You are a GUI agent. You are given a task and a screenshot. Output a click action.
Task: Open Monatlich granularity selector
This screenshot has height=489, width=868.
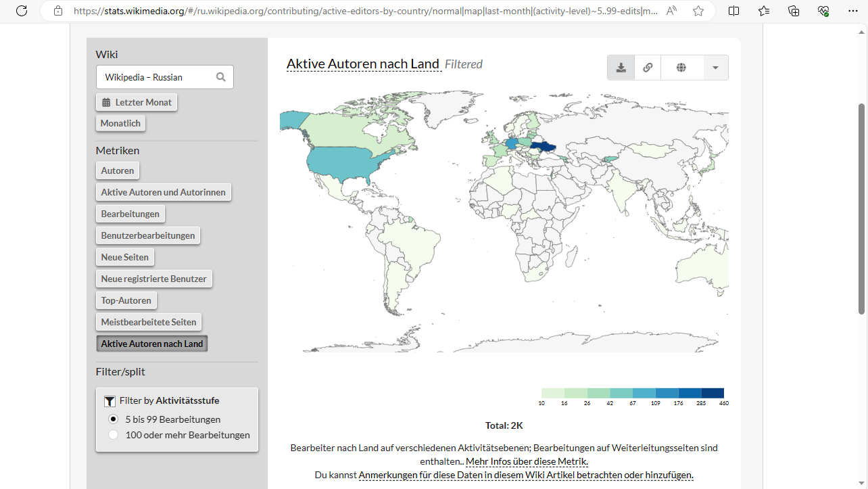(120, 123)
